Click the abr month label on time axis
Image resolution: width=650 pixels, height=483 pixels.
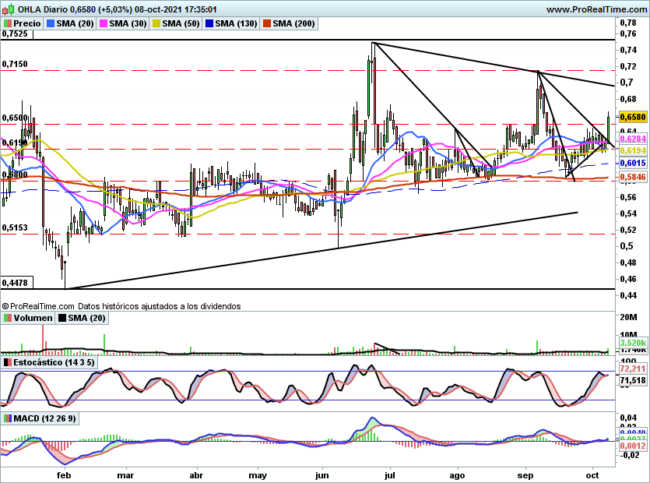[194, 475]
